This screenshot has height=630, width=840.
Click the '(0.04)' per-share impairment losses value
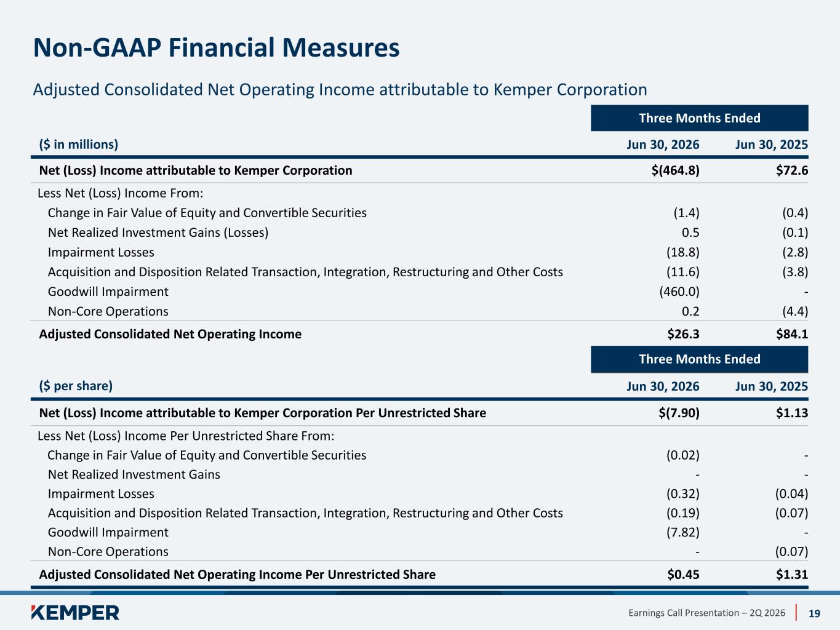(791, 494)
